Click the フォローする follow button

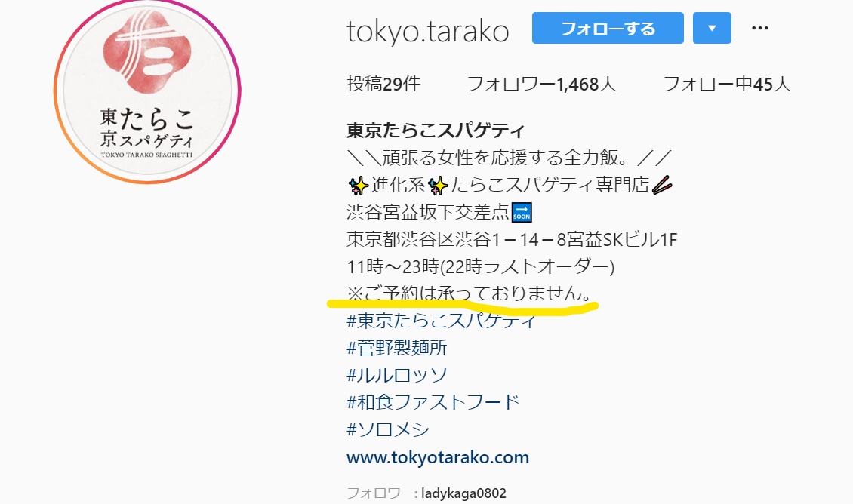click(608, 28)
